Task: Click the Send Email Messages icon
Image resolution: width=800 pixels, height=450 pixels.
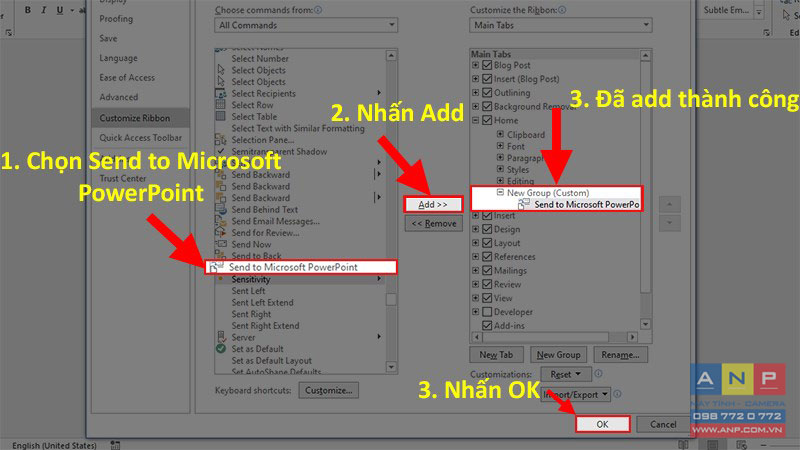Action: point(220,221)
